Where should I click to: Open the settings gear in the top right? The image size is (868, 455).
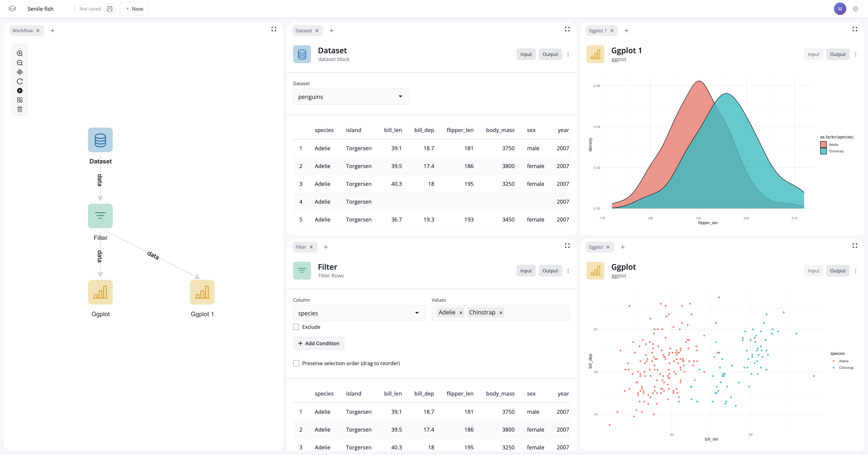coord(856,9)
